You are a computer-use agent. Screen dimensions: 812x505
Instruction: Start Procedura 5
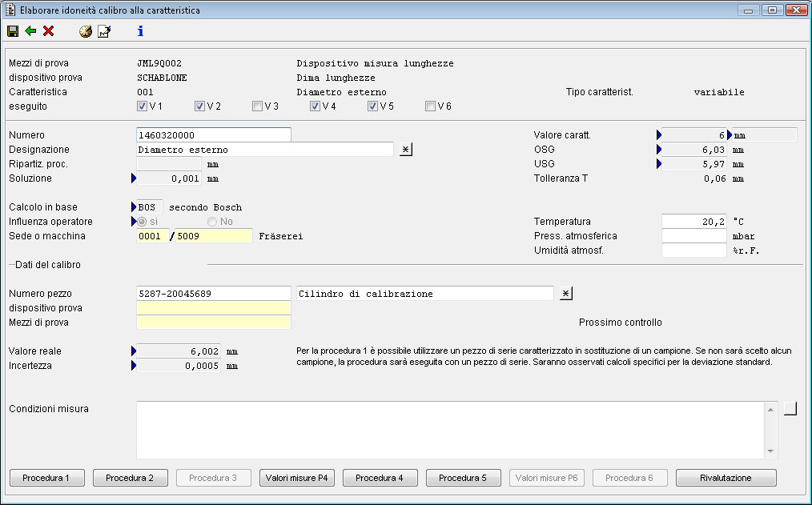click(464, 478)
